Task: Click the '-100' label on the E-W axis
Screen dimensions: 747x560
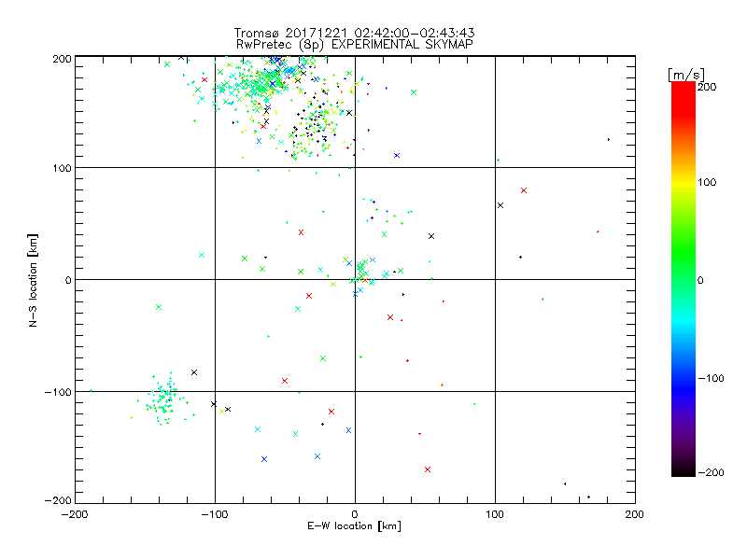Action: coord(215,514)
